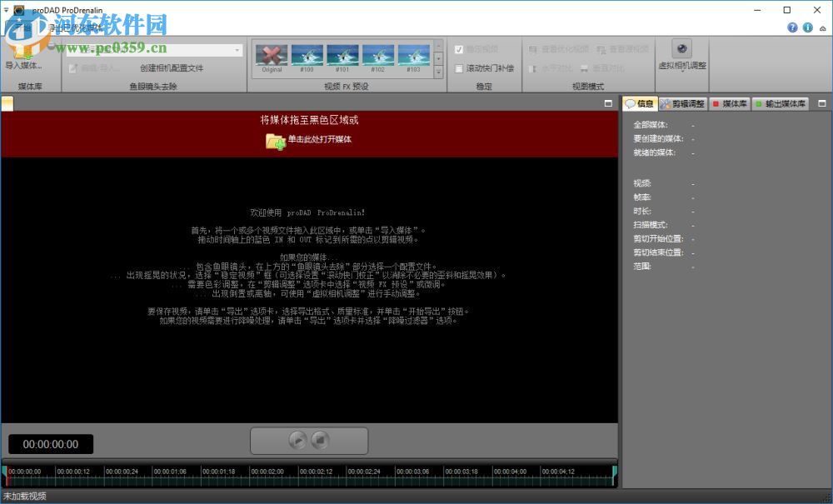Image resolution: width=833 pixels, height=504 pixels.
Task: Click the 扫描模式 scan mode label
Action: (651, 225)
